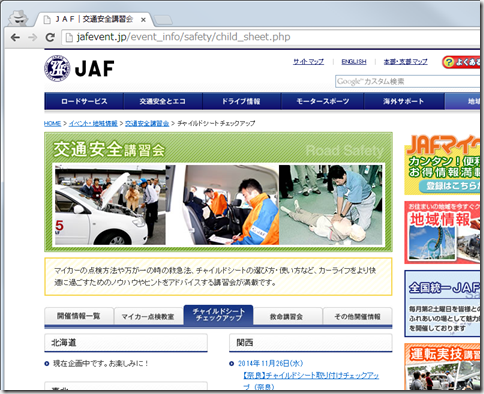Go back with the browser back arrow
484x394 pixels.
[15, 37]
